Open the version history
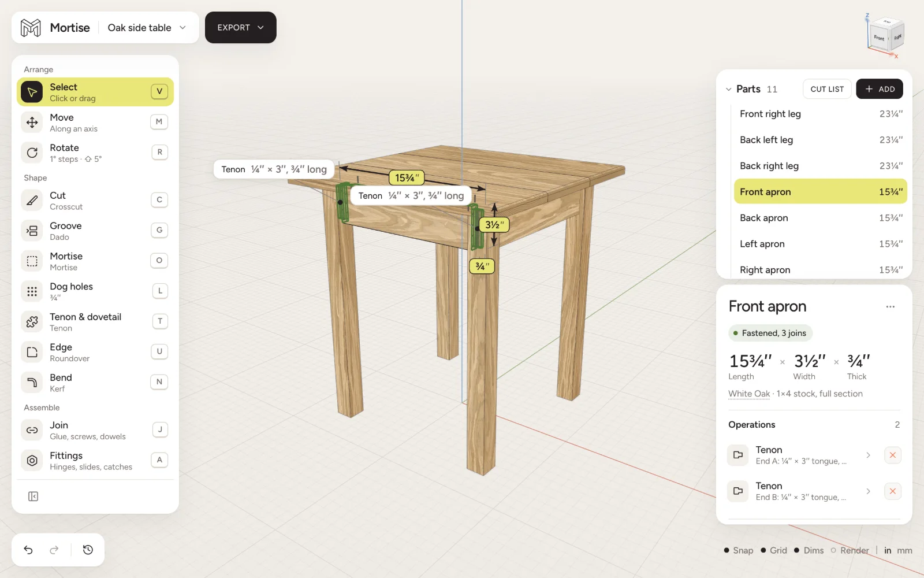The image size is (924, 578). click(x=88, y=550)
